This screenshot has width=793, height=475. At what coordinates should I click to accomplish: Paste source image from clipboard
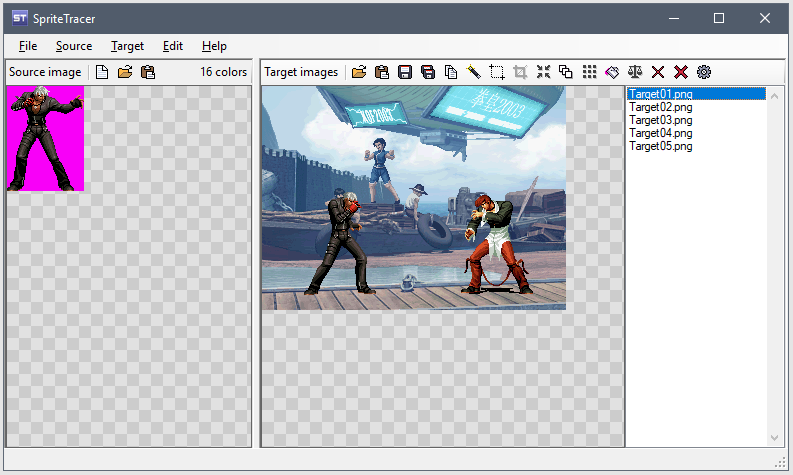coord(148,72)
